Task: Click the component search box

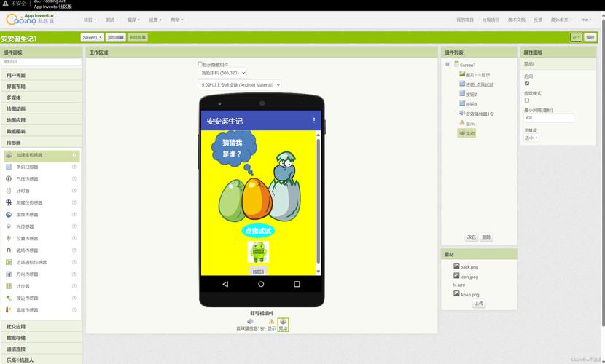Action: 42,62
